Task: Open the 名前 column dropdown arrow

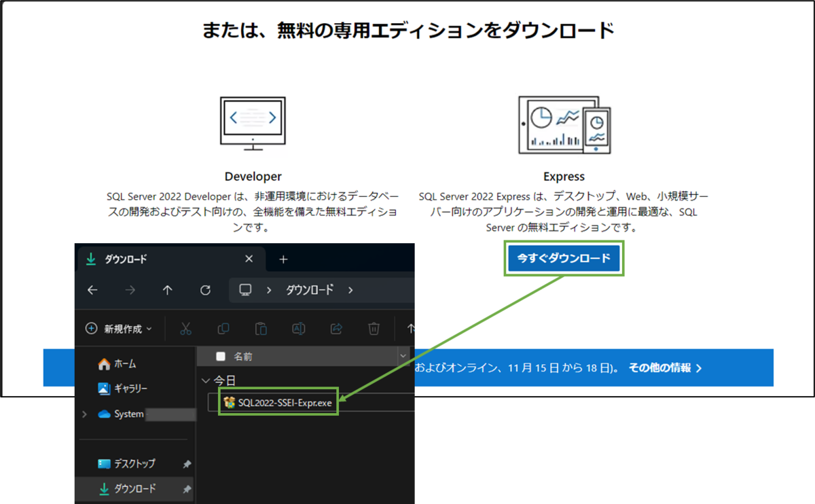Action: (x=404, y=356)
